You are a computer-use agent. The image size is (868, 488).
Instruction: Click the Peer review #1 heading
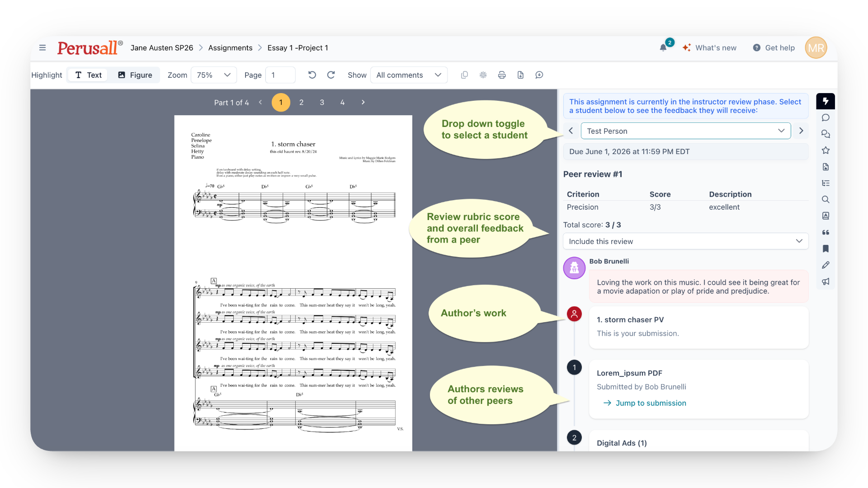[x=593, y=174]
